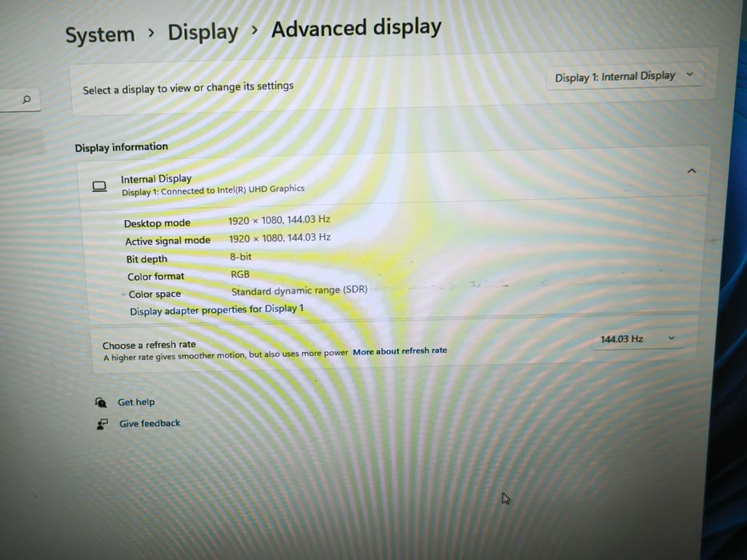
Task: Click the Desktop mode label
Action: [157, 223]
